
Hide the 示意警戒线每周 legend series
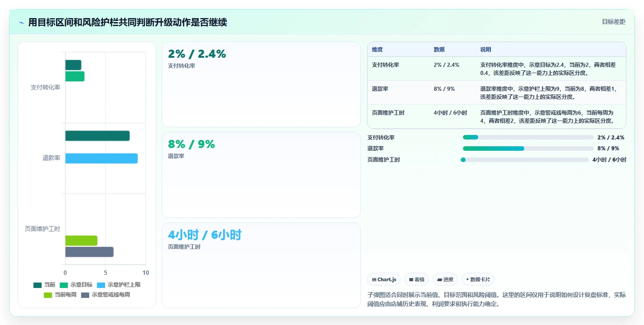(105, 295)
